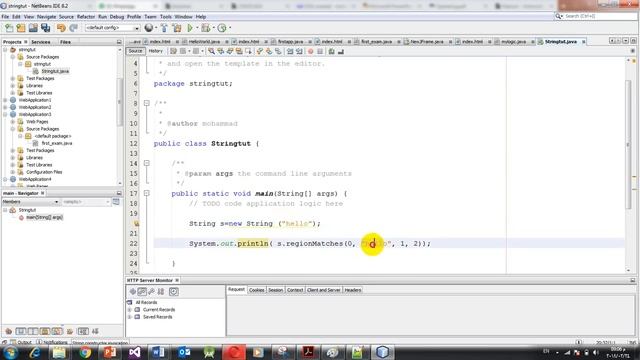Open Internet Explorer from the taskbar

click(34, 352)
